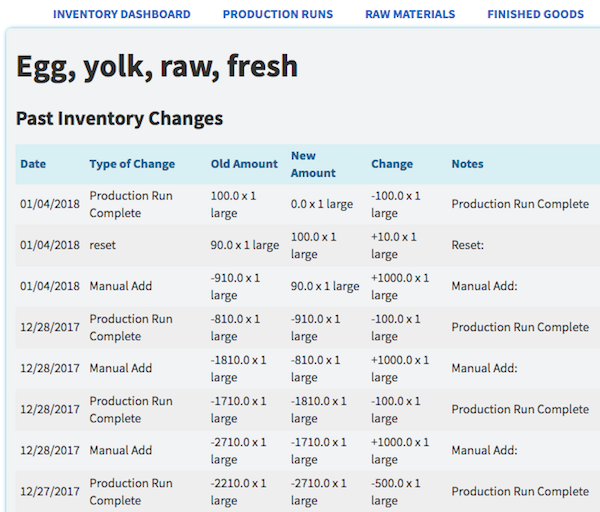
Task: Click the Notes column header
Action: [x=467, y=164]
